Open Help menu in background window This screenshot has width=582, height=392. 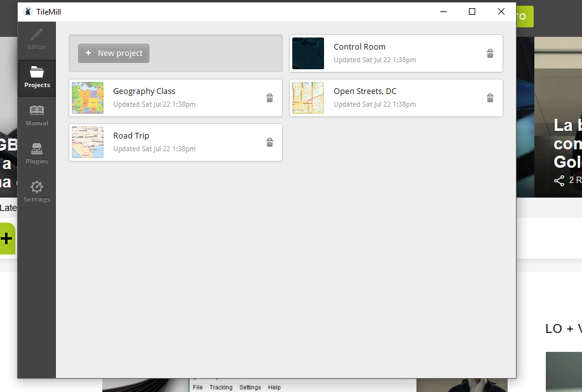(x=274, y=388)
